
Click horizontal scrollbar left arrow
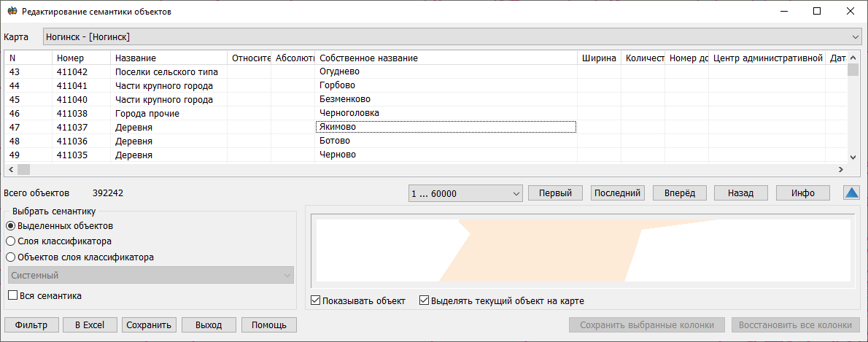pyautogui.click(x=11, y=169)
